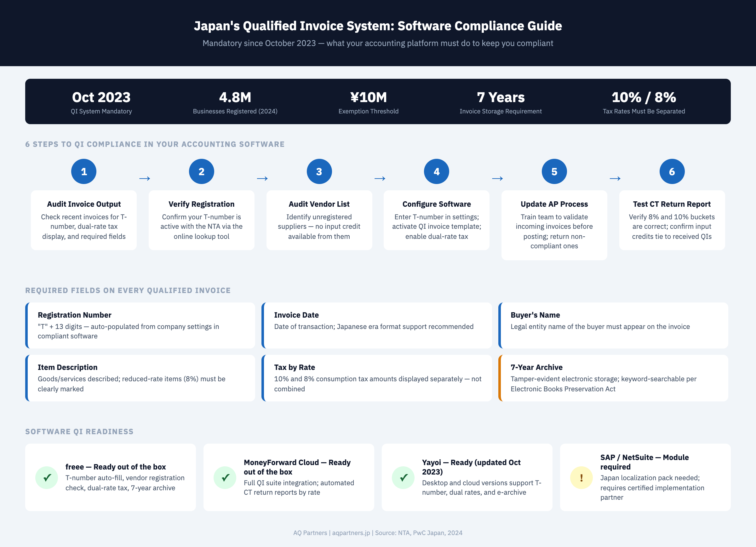The image size is (756, 547).
Task: Click the yellow warning icon for SAP / NetSuite
Action: (582, 478)
